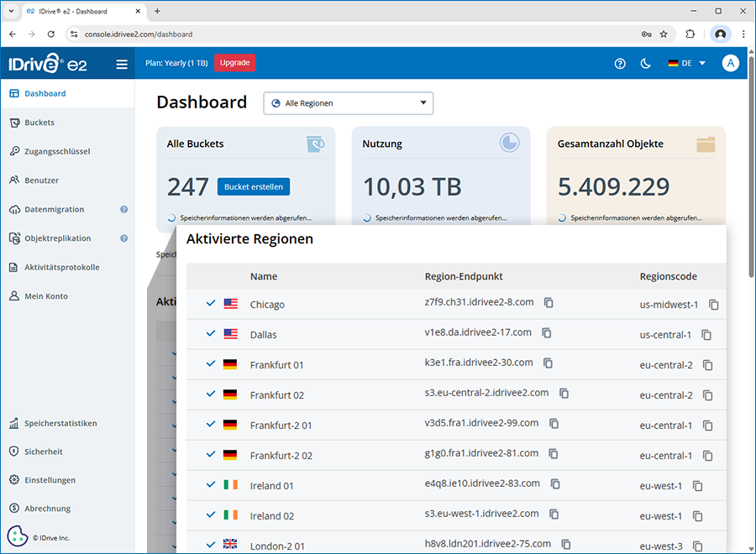
Task: Copy the Ireland 01 region code
Action: point(697,486)
